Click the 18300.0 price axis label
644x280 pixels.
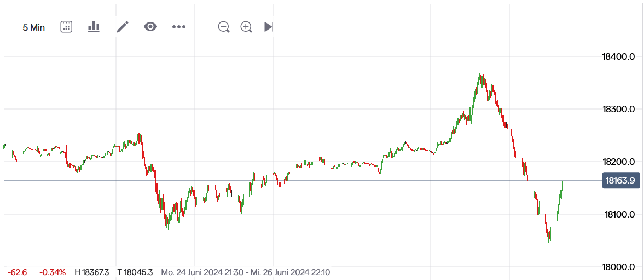pyautogui.click(x=618, y=109)
